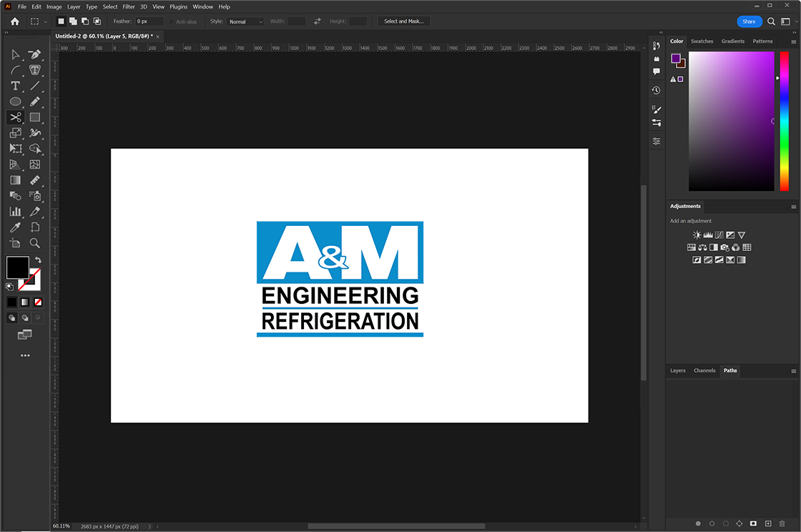Close the Untitled-2 document tab

[x=158, y=36]
